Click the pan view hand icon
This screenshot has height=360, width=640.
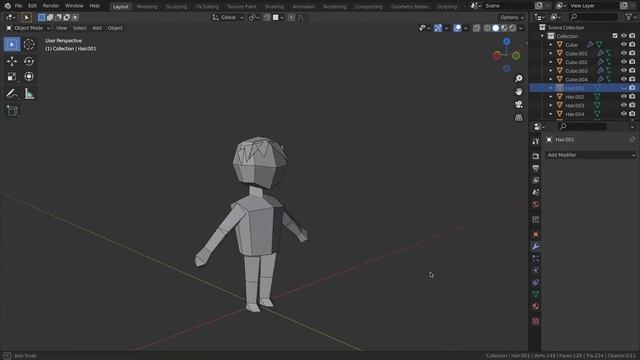(x=519, y=91)
